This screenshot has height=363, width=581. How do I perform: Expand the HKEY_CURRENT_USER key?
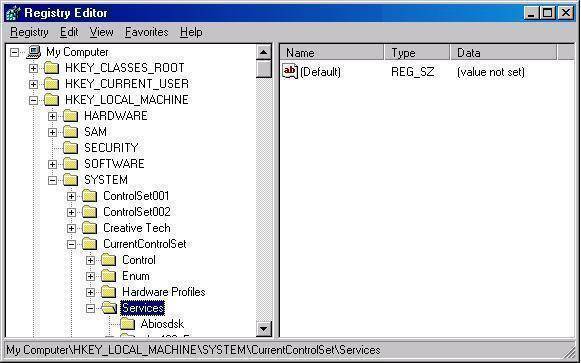coord(33,84)
